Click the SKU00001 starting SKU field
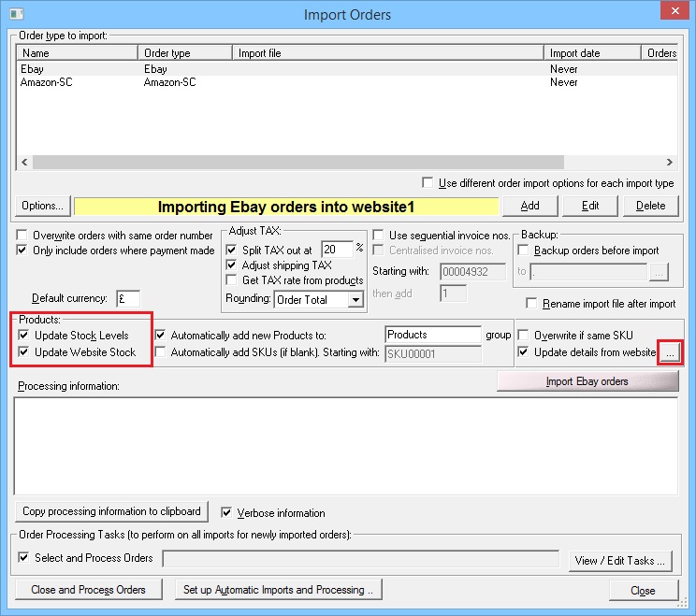696x616 pixels. click(x=433, y=354)
